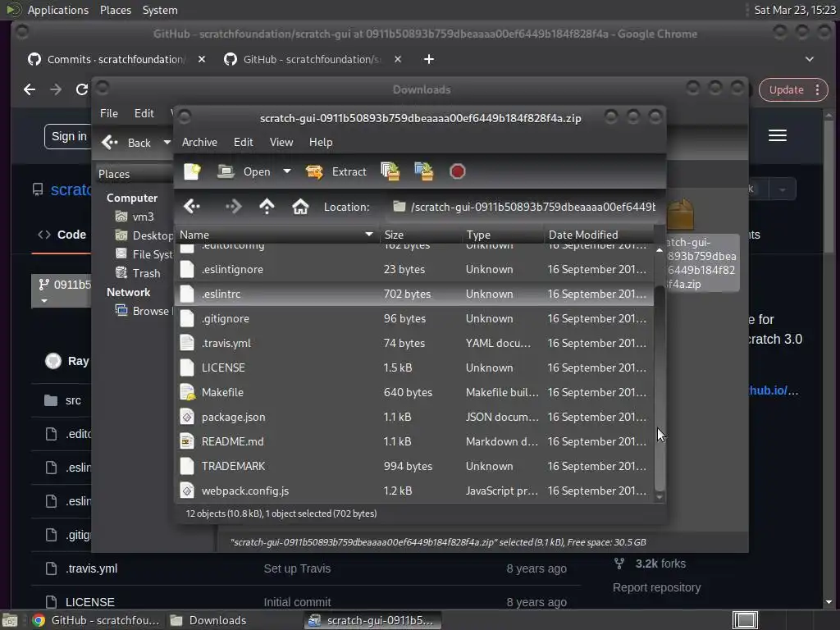Switch to Downloads in the taskbar
840x630 pixels.
click(x=208, y=620)
